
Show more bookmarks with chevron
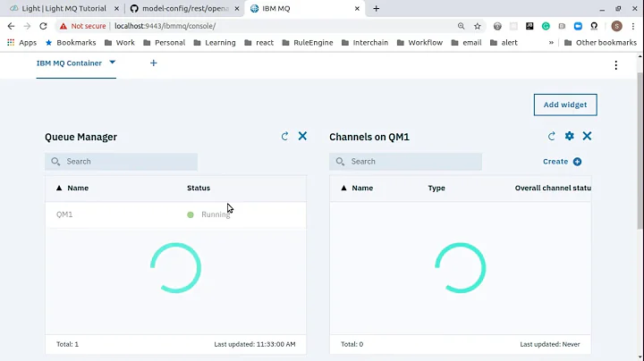(x=551, y=43)
